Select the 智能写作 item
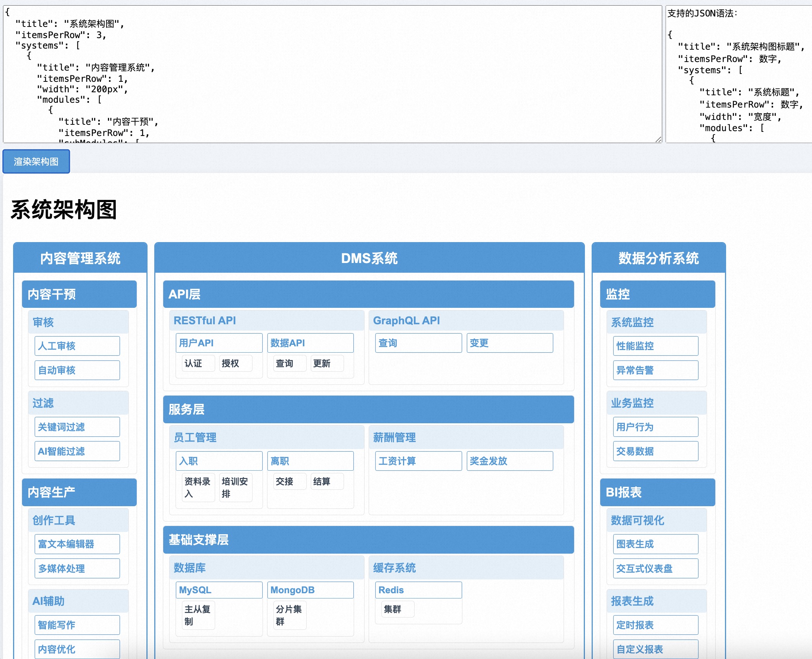 click(x=77, y=625)
